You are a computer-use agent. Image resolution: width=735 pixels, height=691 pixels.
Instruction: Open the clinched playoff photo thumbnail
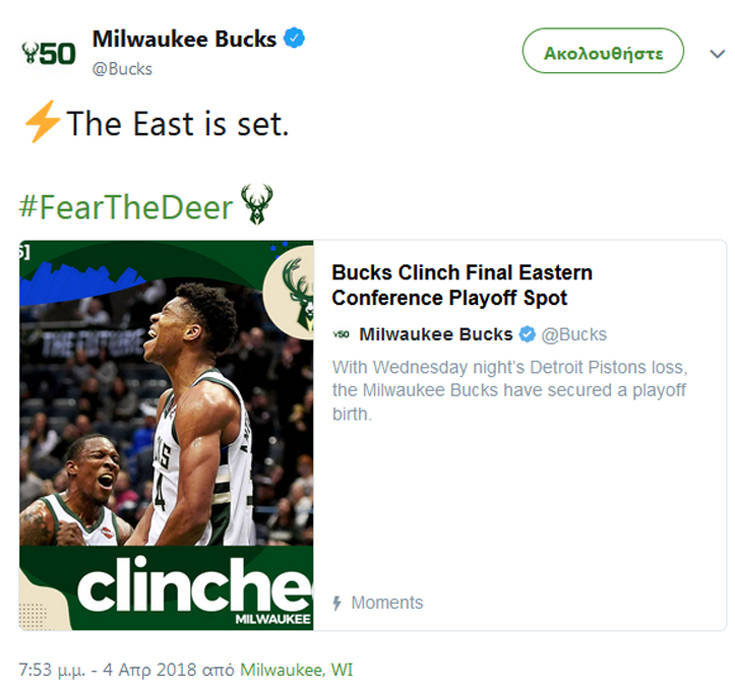coord(166,435)
